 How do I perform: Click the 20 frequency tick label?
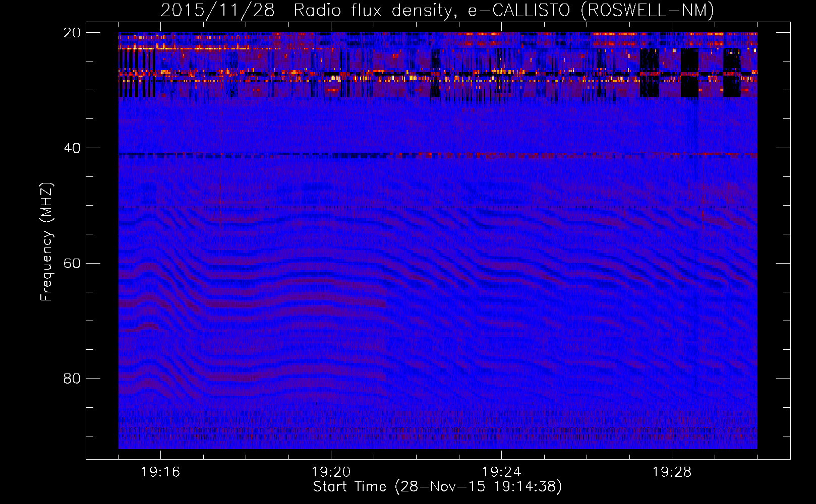72,33
